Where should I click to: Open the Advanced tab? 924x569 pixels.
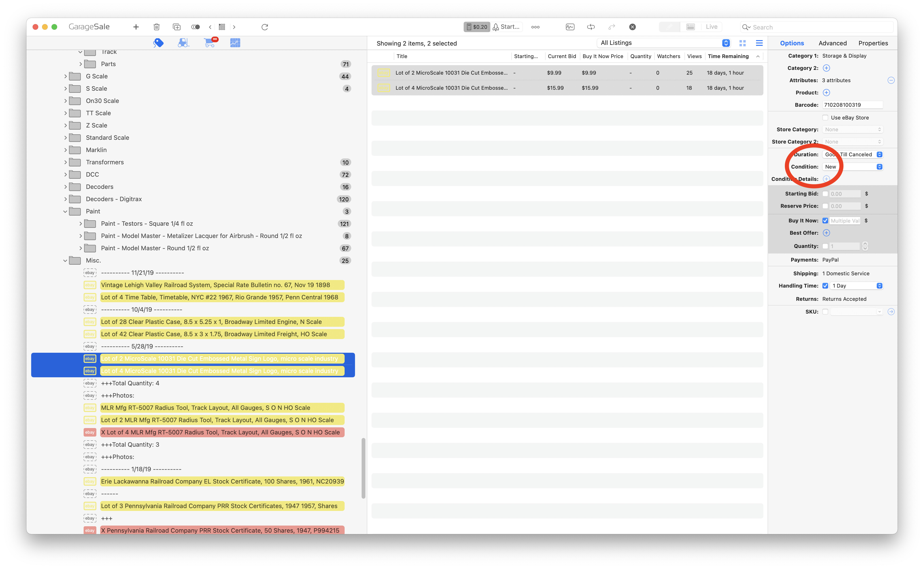(x=832, y=43)
